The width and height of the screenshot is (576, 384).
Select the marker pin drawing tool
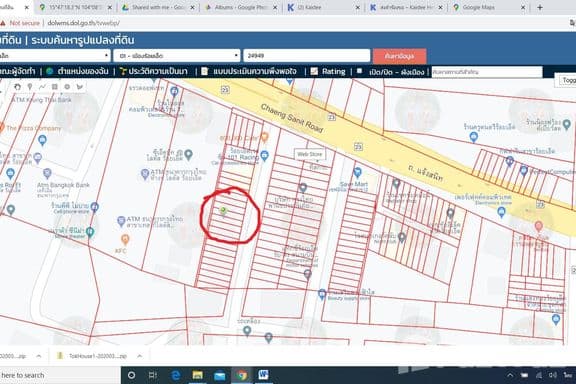pyautogui.click(x=30, y=87)
